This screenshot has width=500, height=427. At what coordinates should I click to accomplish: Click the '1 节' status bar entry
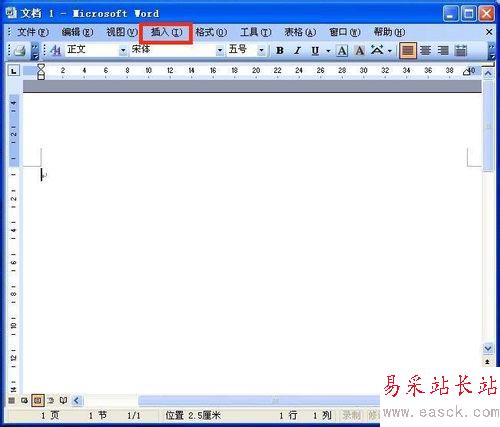[98, 415]
